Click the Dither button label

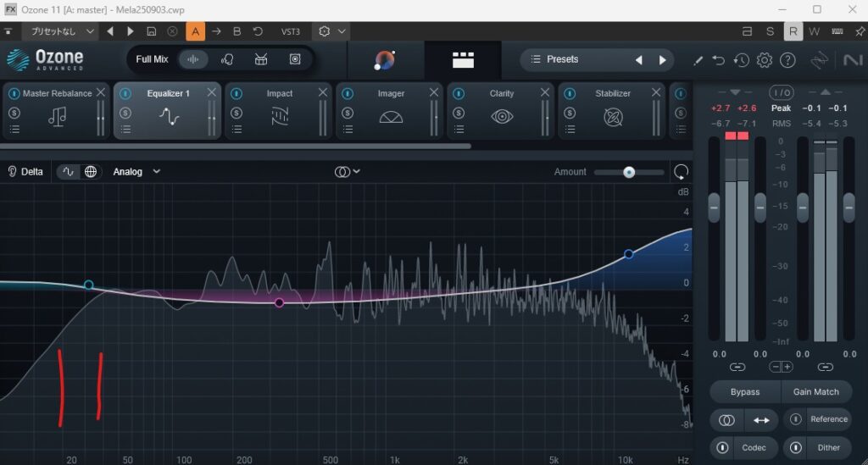pos(828,447)
